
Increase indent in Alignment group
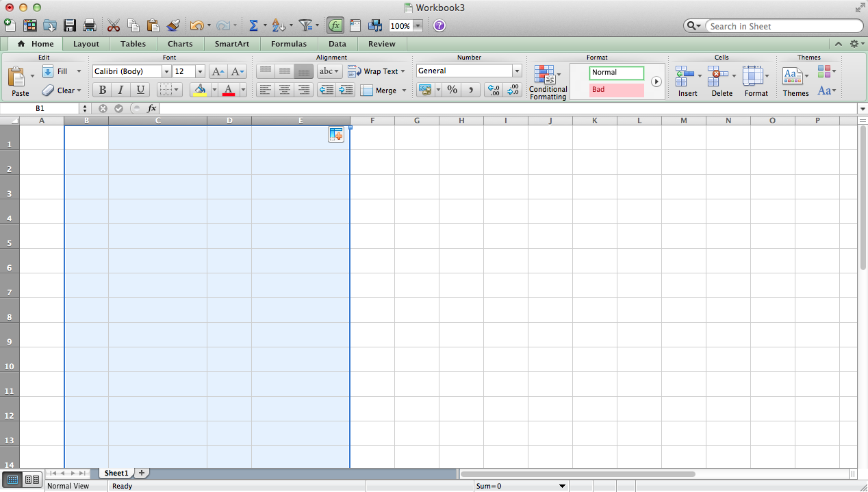pyautogui.click(x=346, y=90)
